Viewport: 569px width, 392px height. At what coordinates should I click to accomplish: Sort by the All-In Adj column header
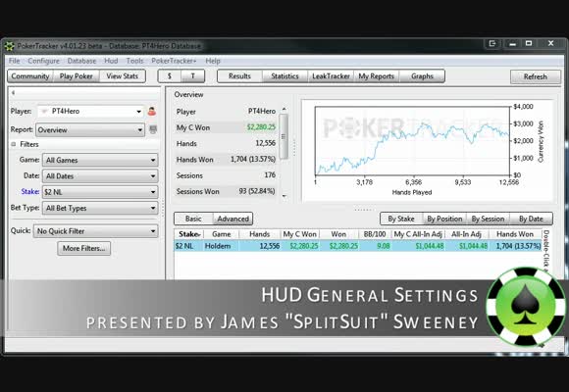(x=466, y=234)
